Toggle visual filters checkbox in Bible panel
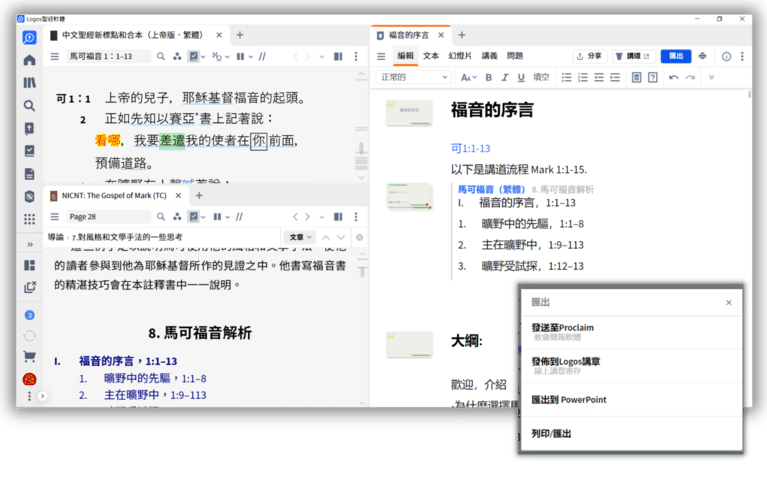This screenshot has width=767, height=479. [194, 56]
